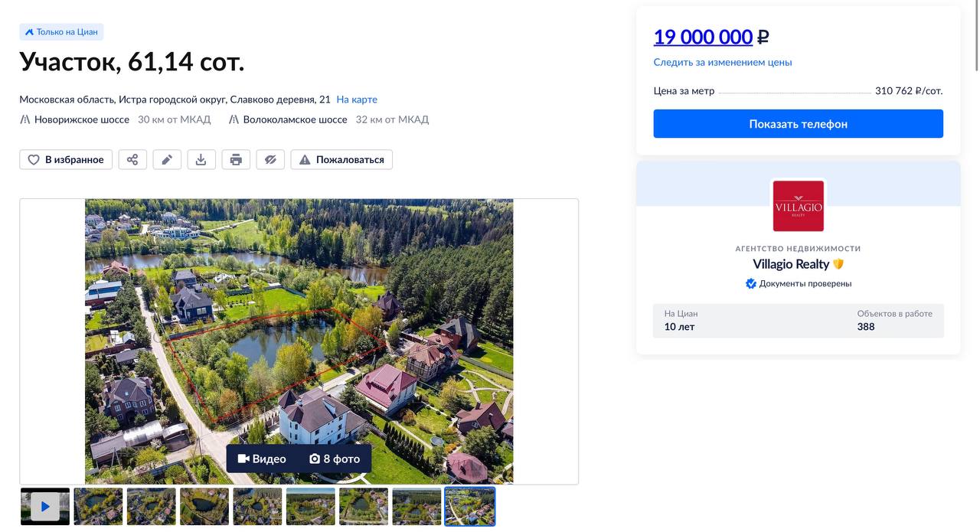Click the blue verified documents checkmark icon

pyautogui.click(x=751, y=283)
